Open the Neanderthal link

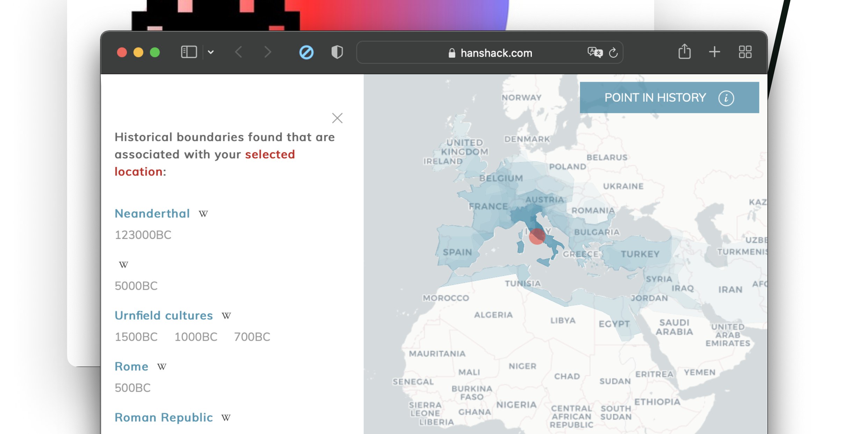(x=152, y=214)
